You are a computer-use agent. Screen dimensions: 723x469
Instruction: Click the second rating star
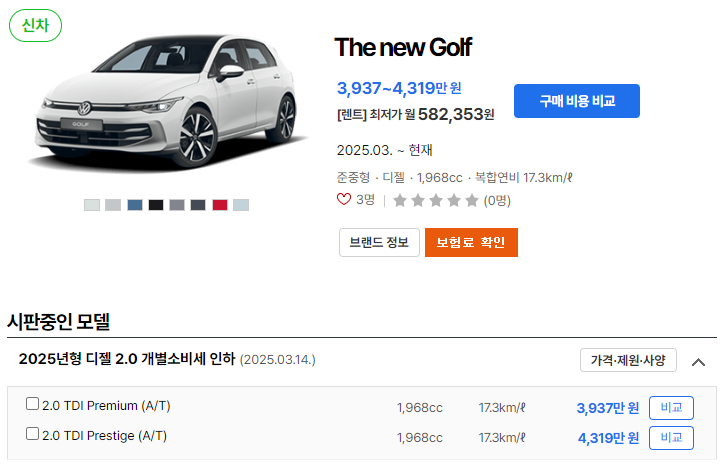(x=418, y=200)
